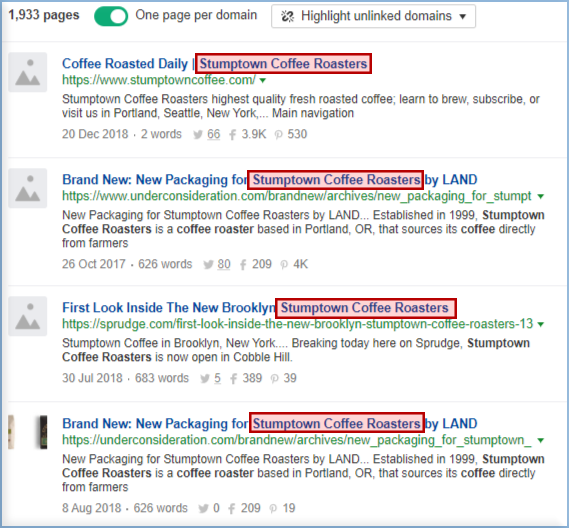569x528 pixels.
Task: Click the Pinterest icon next to 530
Action: 278,135
